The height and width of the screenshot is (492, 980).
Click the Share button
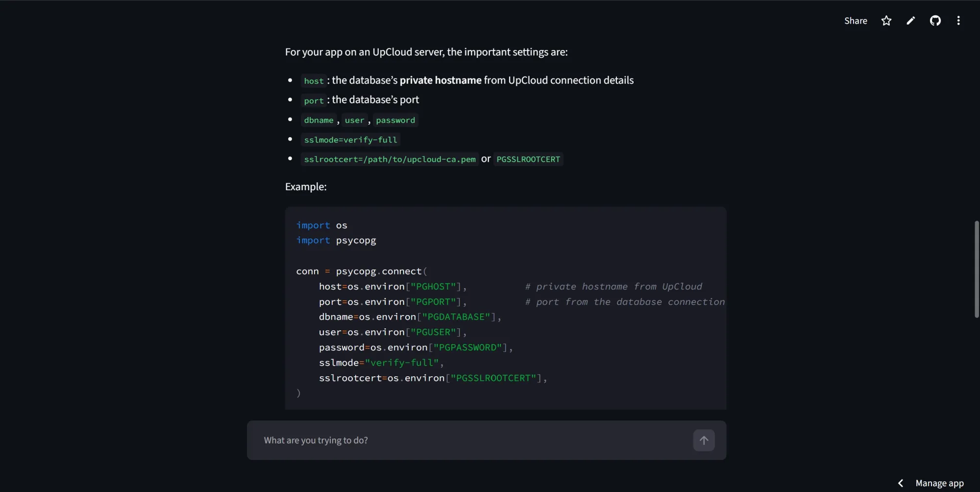856,21
